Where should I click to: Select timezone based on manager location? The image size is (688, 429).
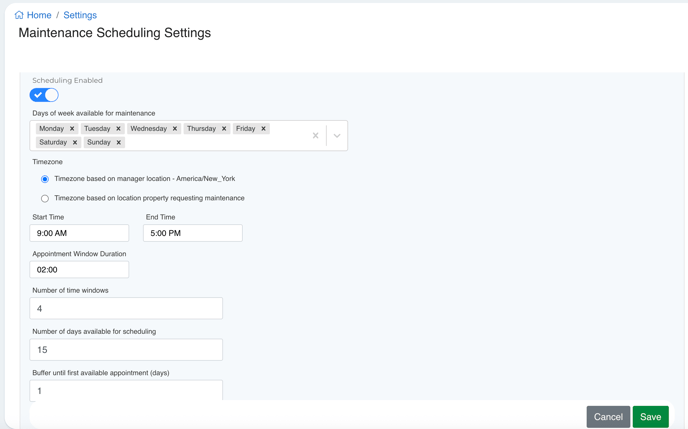[45, 179]
